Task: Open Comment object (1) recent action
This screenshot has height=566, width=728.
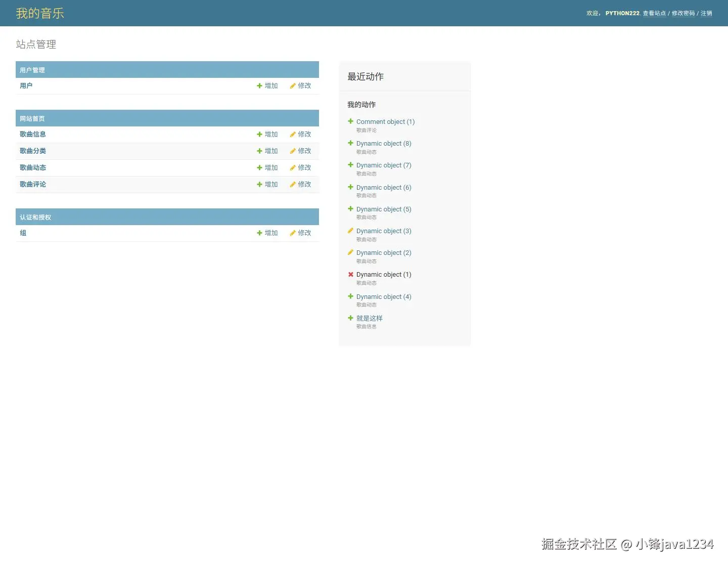Action: tap(385, 122)
